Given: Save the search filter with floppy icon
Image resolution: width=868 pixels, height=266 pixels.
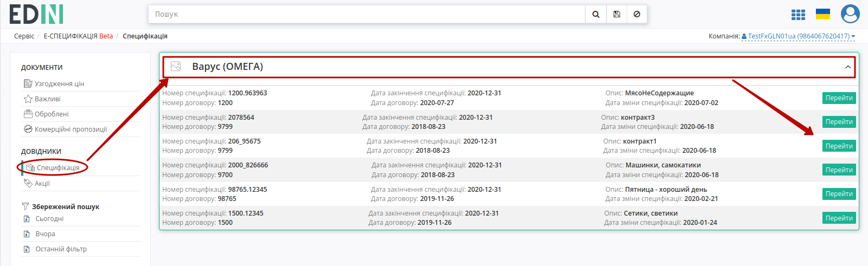Looking at the screenshot, I should coord(616,15).
